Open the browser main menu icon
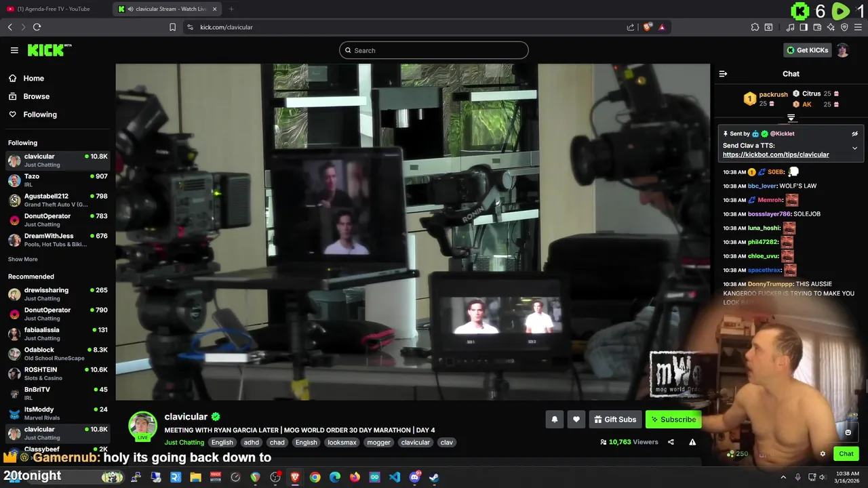This screenshot has height=488, width=868. pyautogui.click(x=858, y=27)
